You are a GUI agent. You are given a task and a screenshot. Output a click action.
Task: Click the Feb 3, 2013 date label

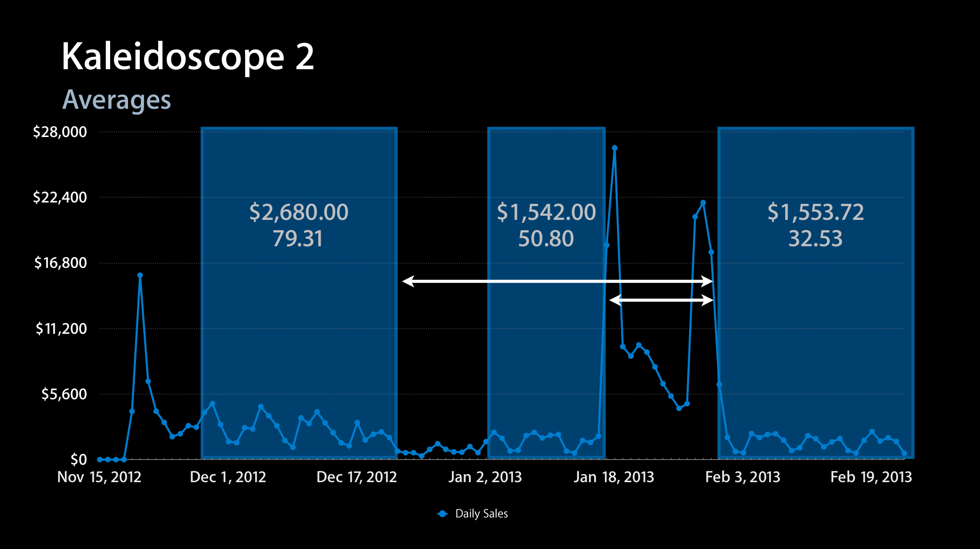tap(743, 477)
